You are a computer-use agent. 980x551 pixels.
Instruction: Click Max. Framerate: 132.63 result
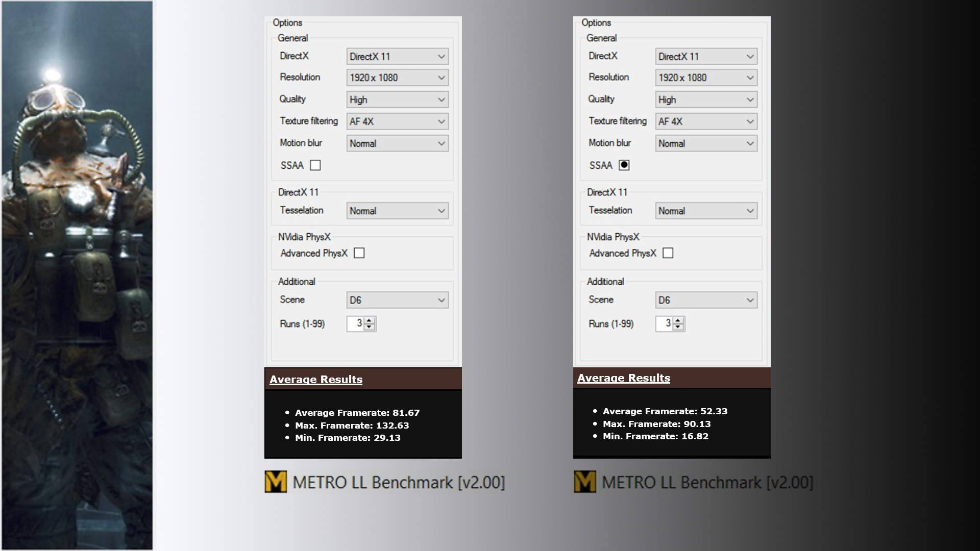(x=352, y=425)
